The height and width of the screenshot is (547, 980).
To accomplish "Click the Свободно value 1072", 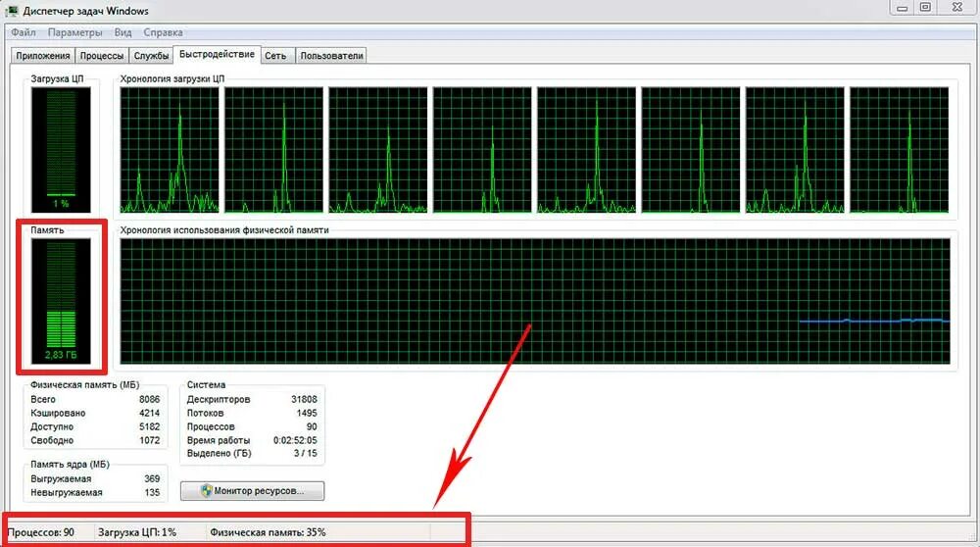I will [x=149, y=440].
